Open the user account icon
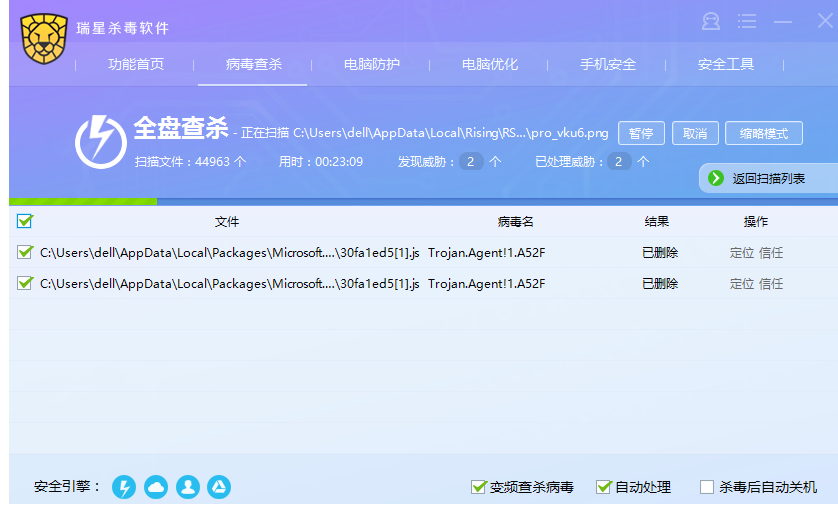The width and height of the screenshot is (838, 505). pos(710,21)
